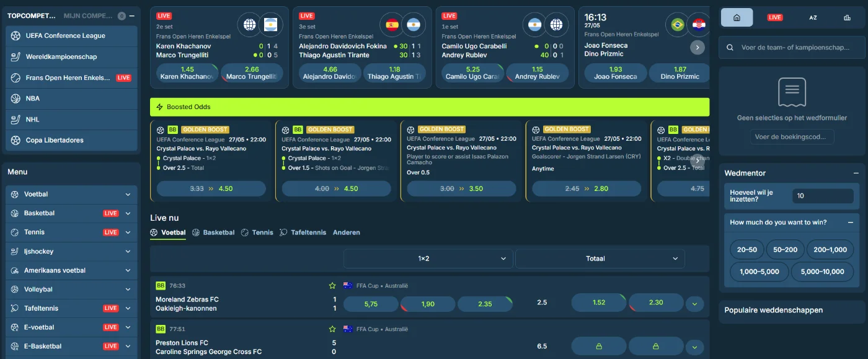
Task: Bet on Dino Prizmic at 1.87
Action: [x=680, y=73]
